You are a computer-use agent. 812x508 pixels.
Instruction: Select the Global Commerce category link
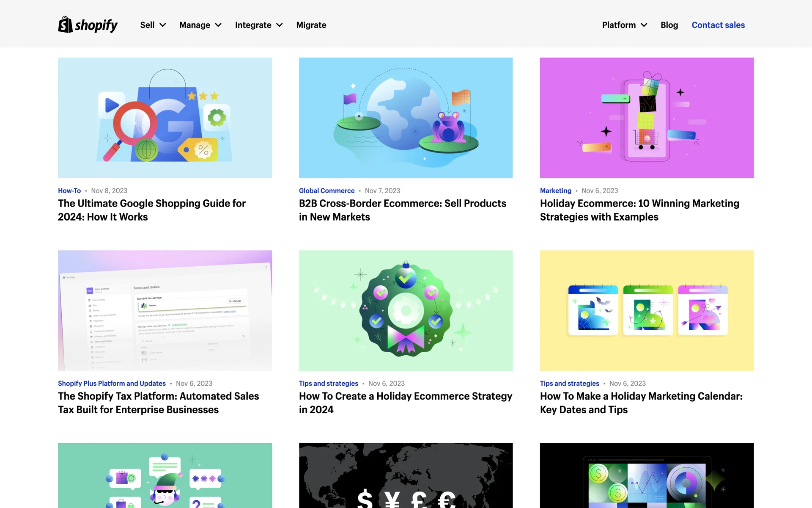[326, 190]
